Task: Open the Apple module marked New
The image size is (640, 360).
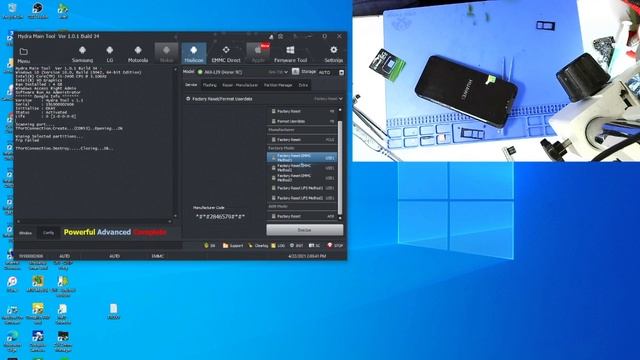Action: [x=258, y=53]
